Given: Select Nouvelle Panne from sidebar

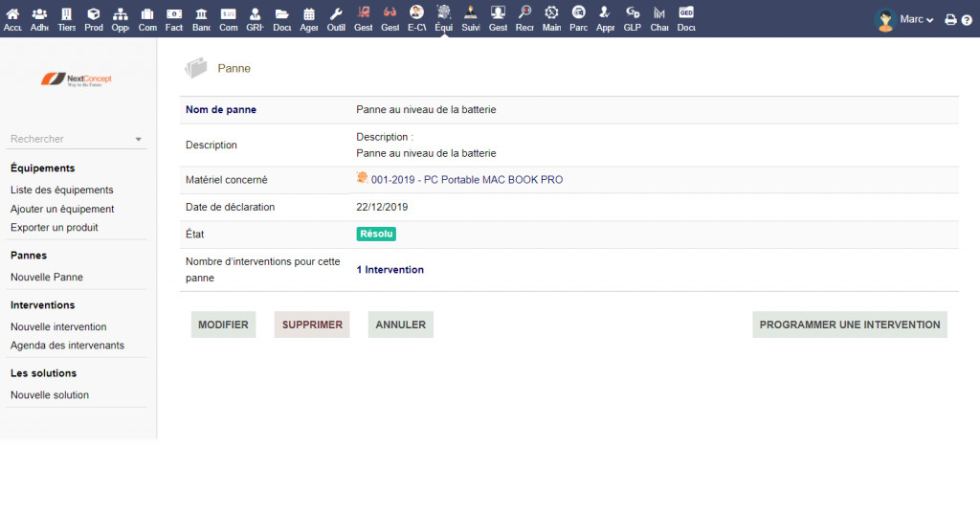Looking at the screenshot, I should tap(46, 277).
